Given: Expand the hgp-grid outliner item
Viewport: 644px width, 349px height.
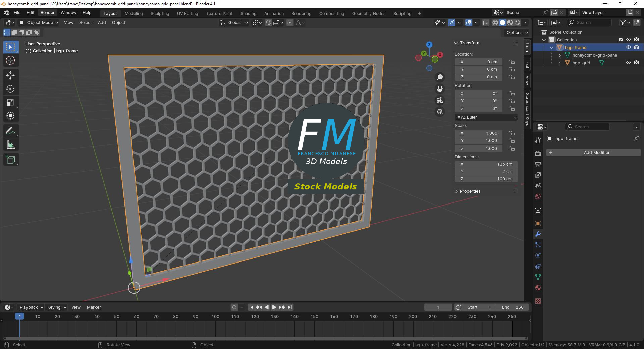Looking at the screenshot, I should (559, 63).
